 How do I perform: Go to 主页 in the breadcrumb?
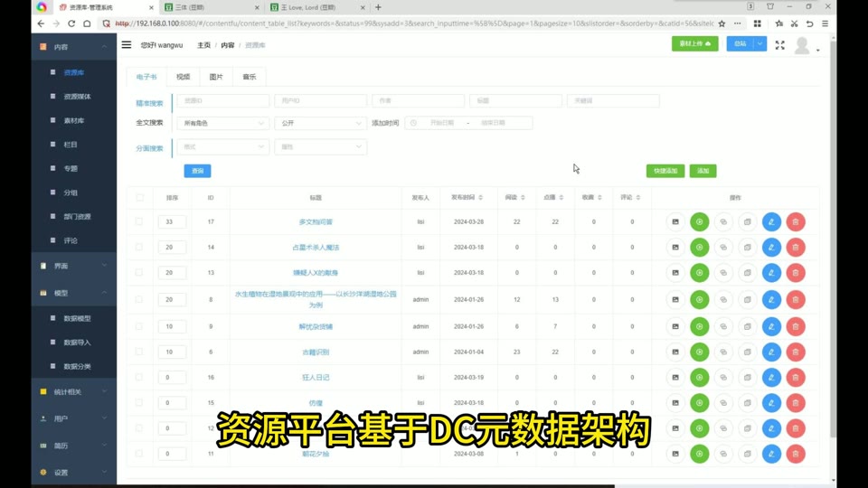point(203,45)
